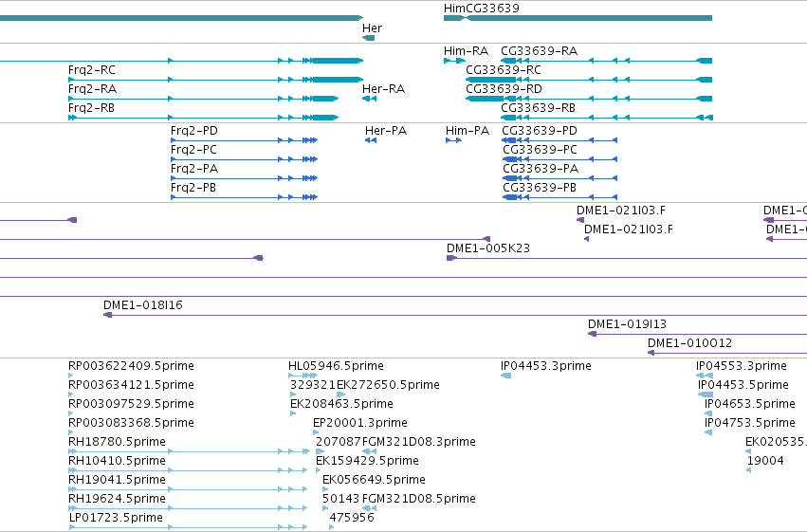Click the DME1-010O12 clone label
Screen dimensions: 807x532
tap(689, 343)
